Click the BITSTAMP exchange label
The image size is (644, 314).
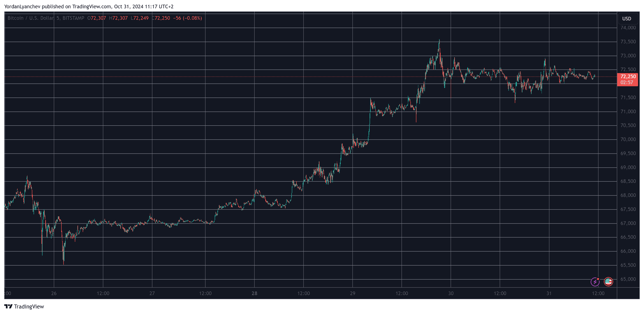73,18
